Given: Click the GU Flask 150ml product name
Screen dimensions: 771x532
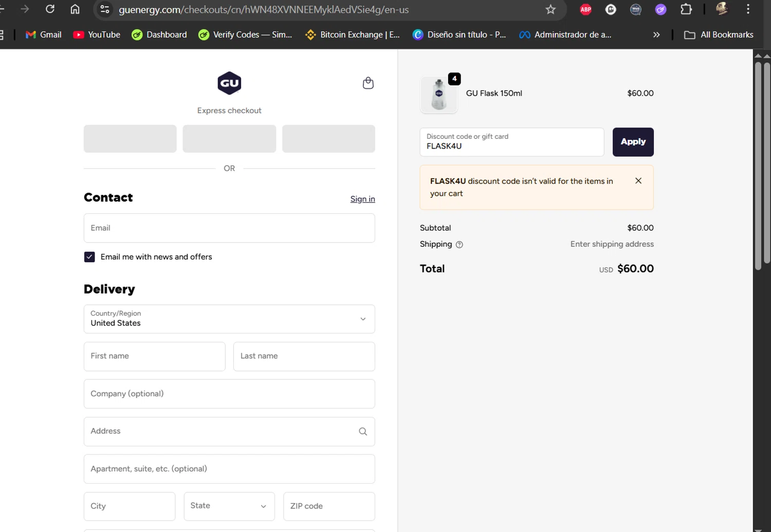Looking at the screenshot, I should pos(494,93).
